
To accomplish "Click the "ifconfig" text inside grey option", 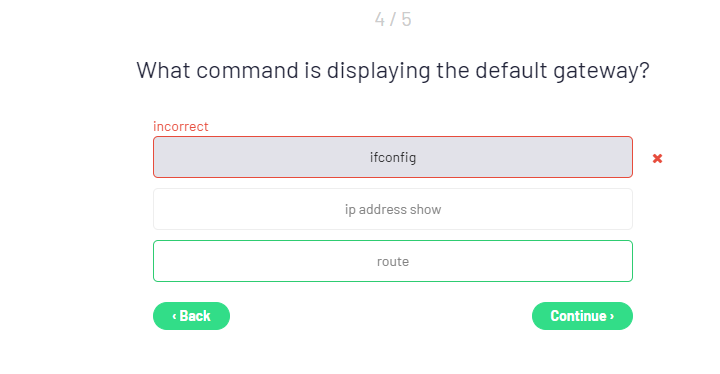I will click(x=393, y=158).
